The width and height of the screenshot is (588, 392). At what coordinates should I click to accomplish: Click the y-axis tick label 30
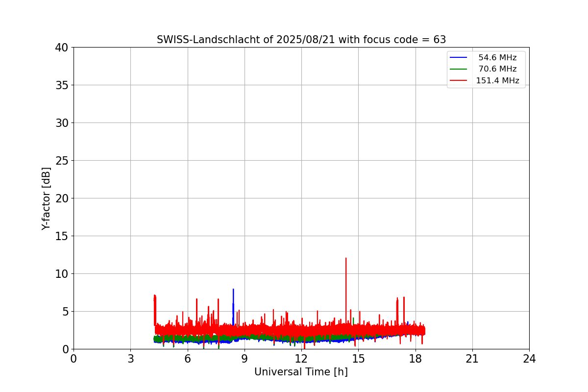click(x=62, y=123)
